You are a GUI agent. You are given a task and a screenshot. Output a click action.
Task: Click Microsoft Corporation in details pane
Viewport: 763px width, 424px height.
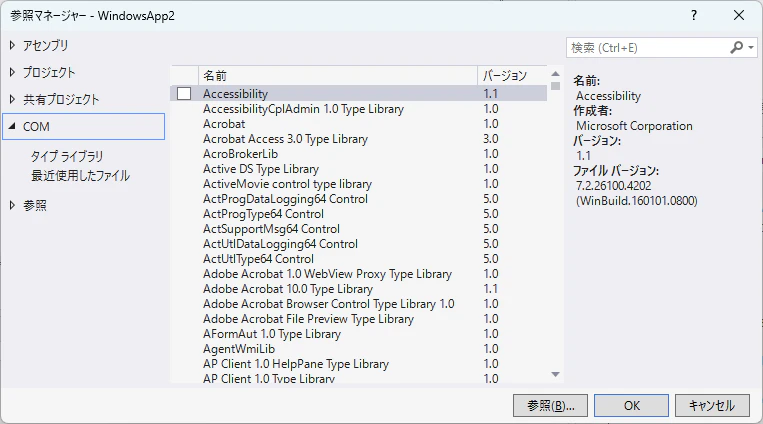point(634,126)
